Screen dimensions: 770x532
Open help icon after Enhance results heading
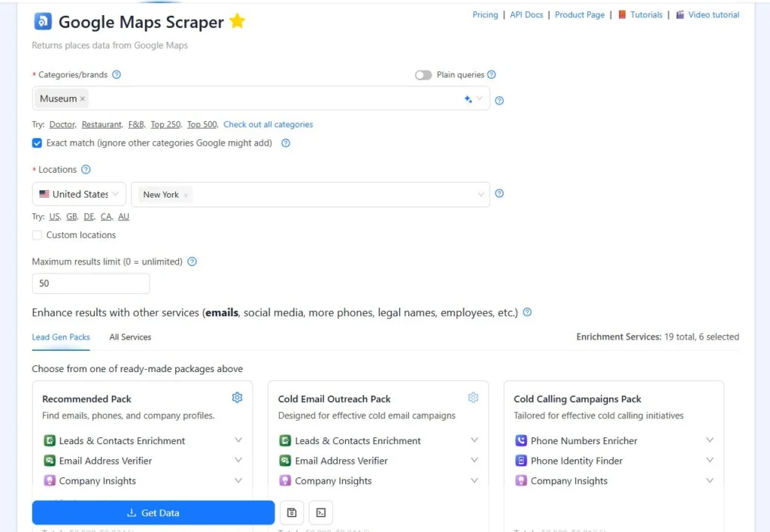click(527, 312)
